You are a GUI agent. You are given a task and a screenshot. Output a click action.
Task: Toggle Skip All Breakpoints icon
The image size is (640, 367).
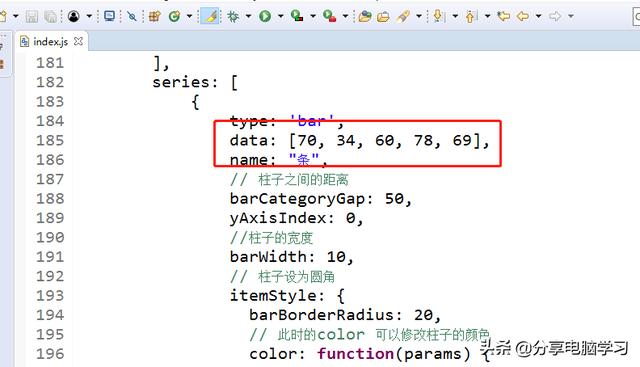point(132,16)
